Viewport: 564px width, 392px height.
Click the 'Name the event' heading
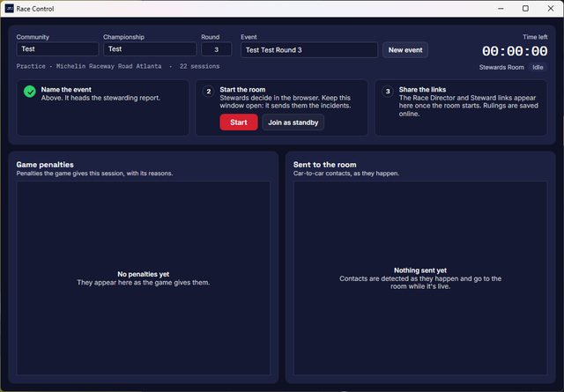(x=66, y=90)
